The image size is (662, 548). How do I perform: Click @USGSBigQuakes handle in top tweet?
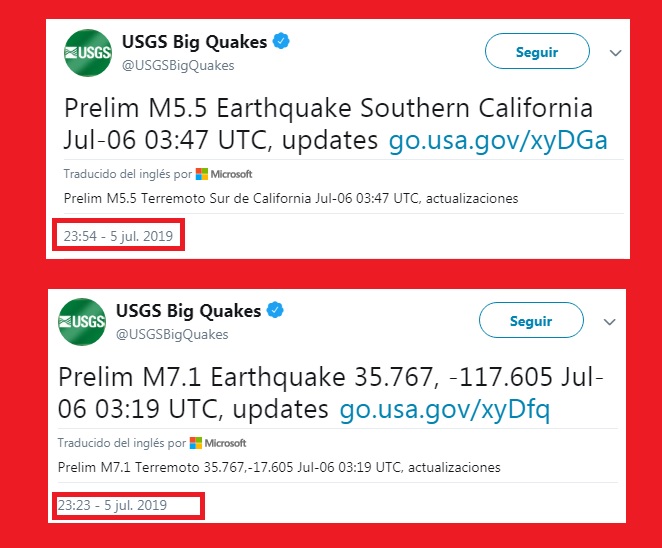point(178,65)
